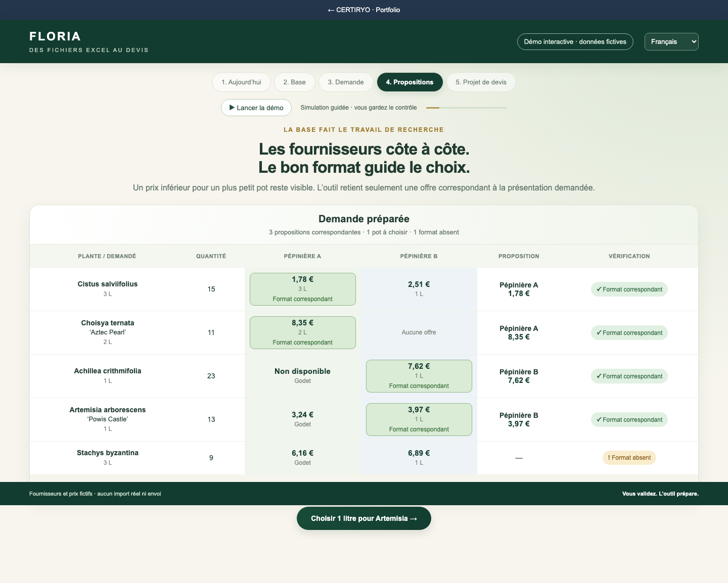Go back to CERTIRYO Portfolio link
The height and width of the screenshot is (583, 728).
[x=364, y=10]
